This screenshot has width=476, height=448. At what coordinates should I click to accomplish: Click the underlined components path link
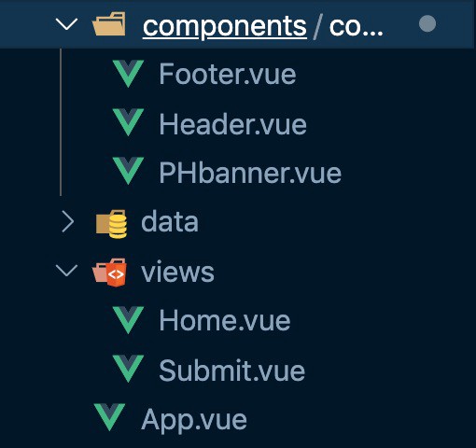click(225, 27)
